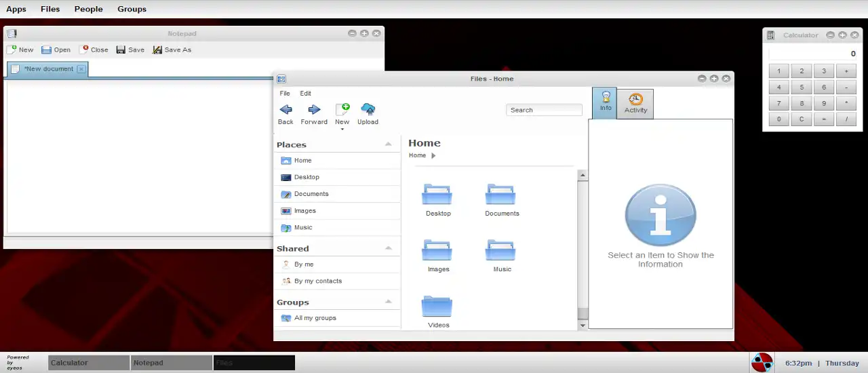Click the Save disk icon in Notepad
This screenshot has height=373, width=868.
coord(121,50)
